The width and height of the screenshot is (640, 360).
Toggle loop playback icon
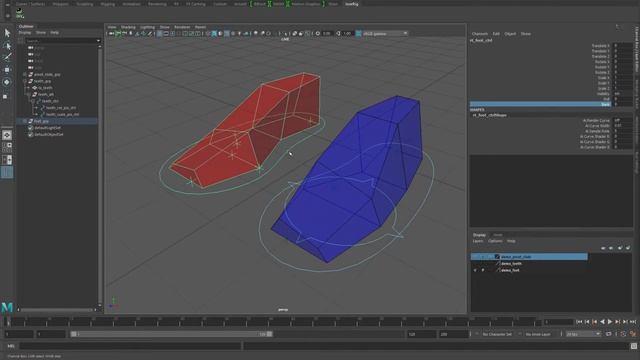[x=609, y=334]
